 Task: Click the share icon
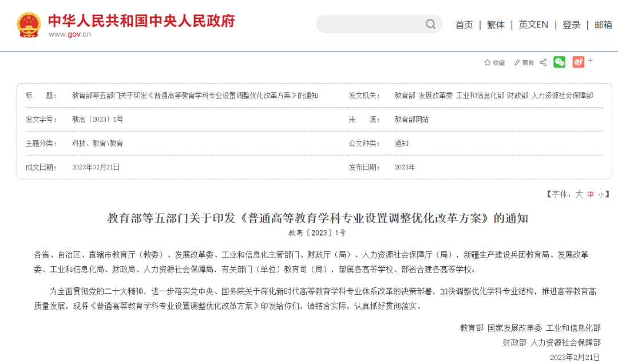click(543, 62)
